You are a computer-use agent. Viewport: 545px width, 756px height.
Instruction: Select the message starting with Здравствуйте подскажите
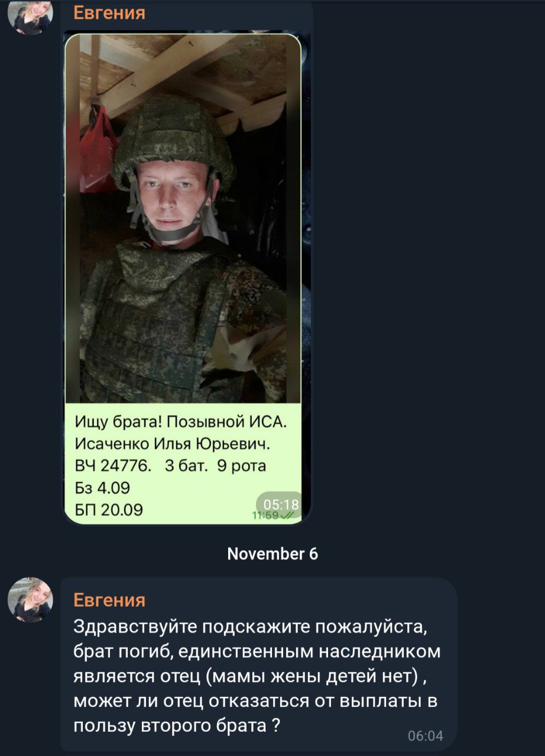point(259,664)
